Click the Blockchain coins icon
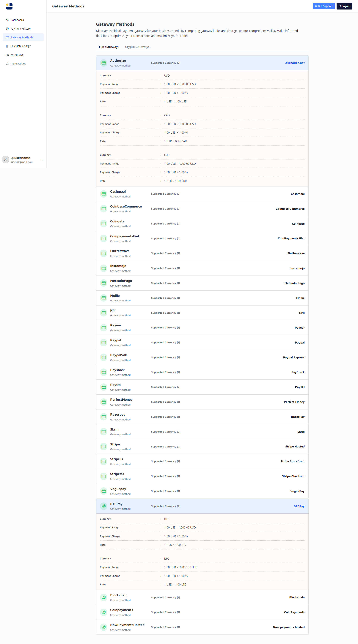 [103, 597]
